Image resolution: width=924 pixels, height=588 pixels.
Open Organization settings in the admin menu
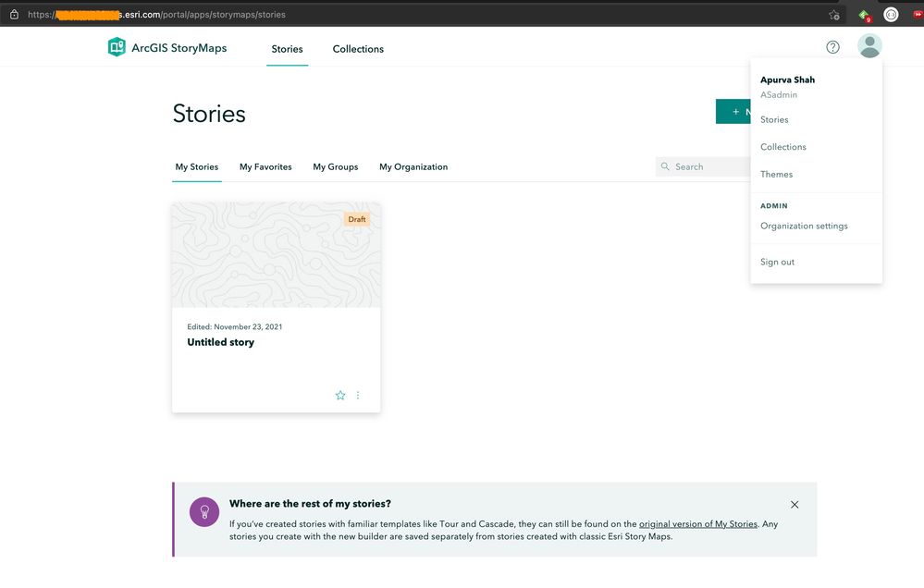pos(804,226)
